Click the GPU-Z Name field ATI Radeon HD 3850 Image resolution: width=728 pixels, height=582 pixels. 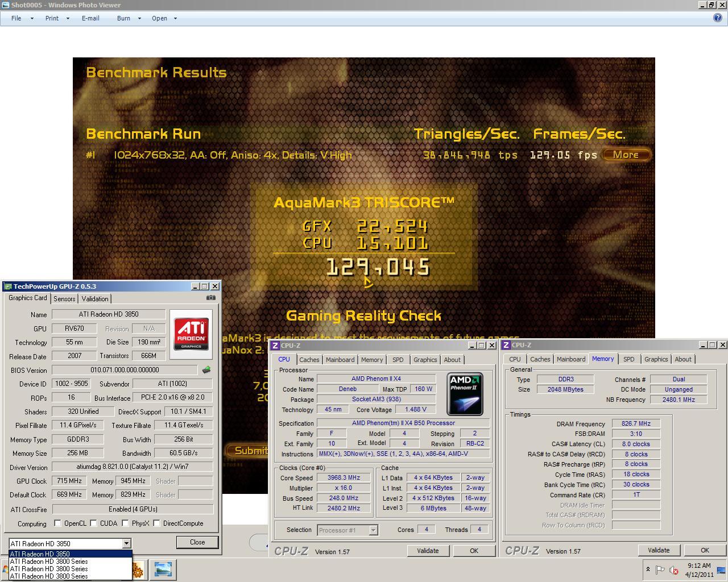pos(109,314)
